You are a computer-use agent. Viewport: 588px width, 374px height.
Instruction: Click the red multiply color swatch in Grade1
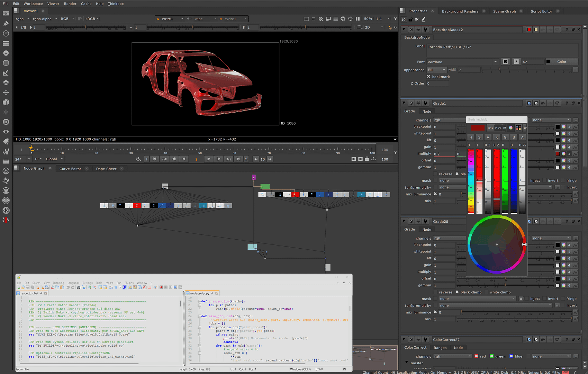pos(558,154)
